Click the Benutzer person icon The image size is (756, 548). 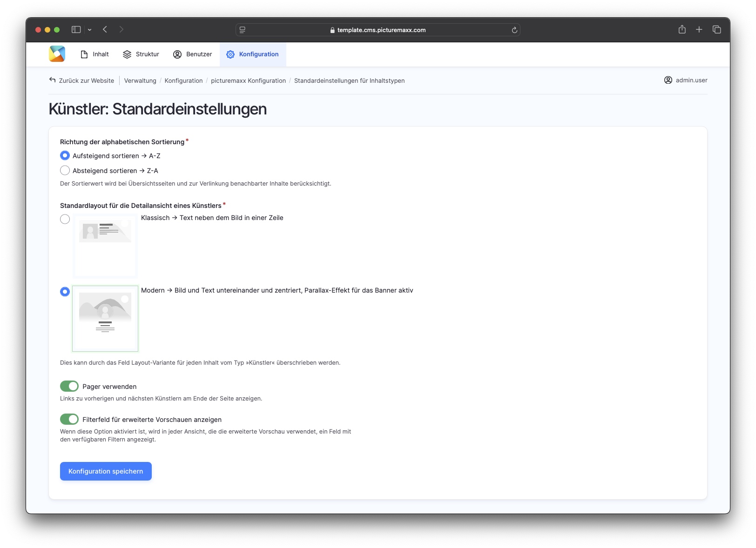(x=177, y=54)
